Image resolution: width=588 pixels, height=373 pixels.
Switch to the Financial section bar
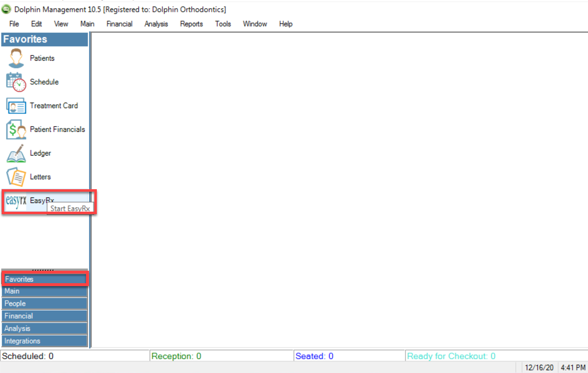pyautogui.click(x=44, y=316)
